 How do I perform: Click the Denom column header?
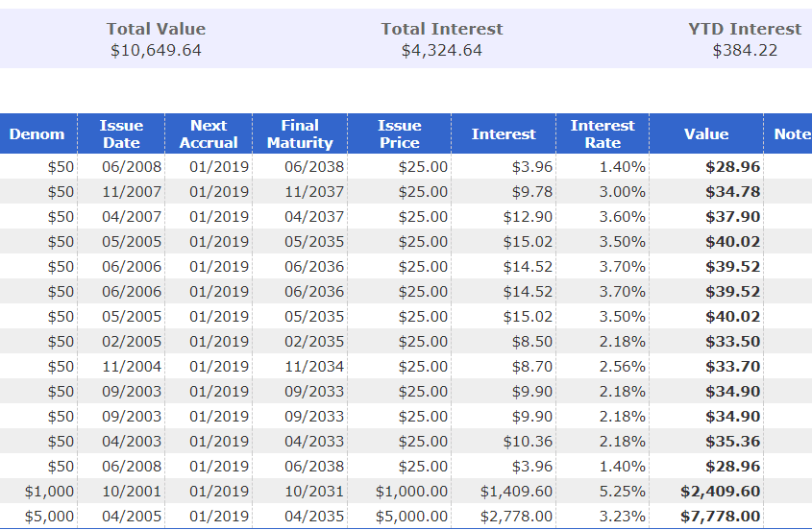tap(37, 134)
